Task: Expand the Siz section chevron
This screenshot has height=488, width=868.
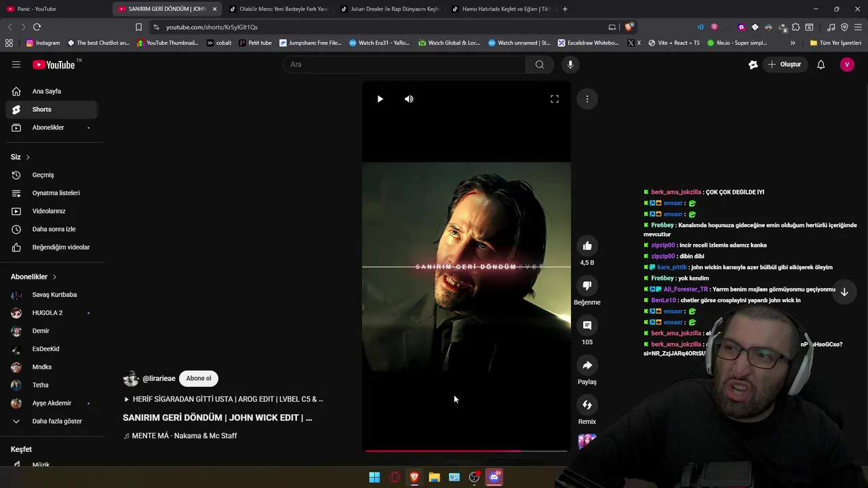Action: [28, 157]
